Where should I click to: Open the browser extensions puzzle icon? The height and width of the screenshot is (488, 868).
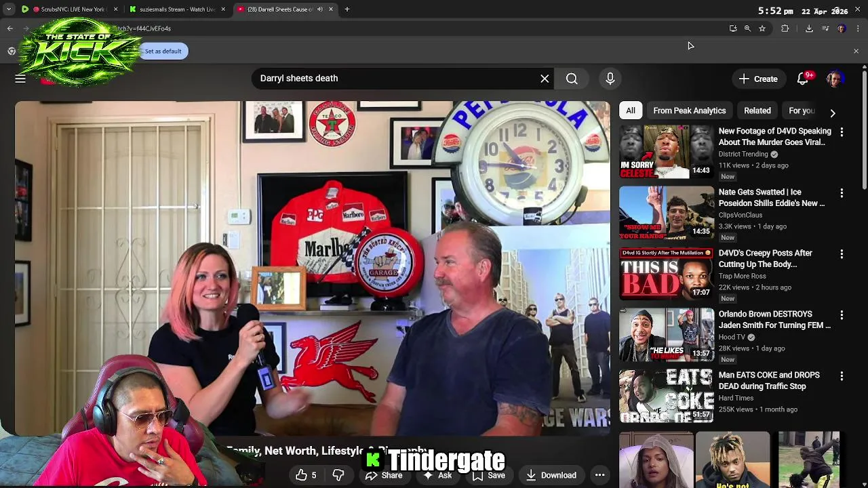785,28
